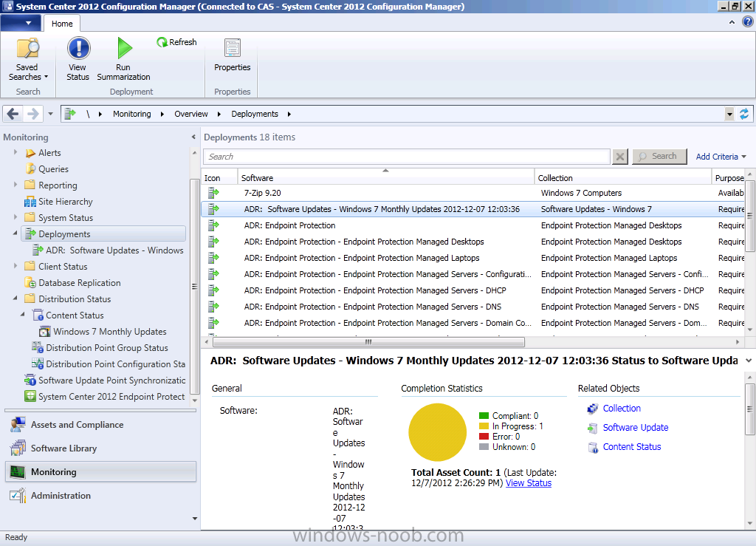Open the Add Criteria dropdown
Screen dimensions: 756x546
pyautogui.click(x=721, y=157)
